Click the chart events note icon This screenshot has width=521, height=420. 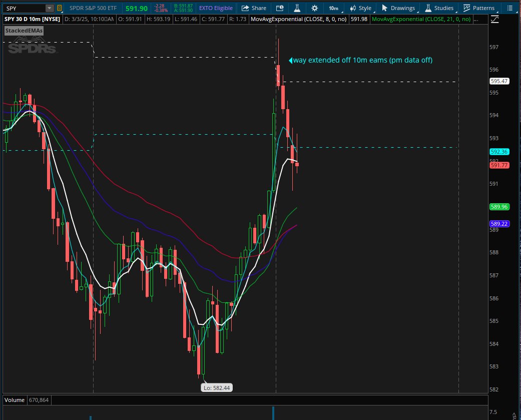(279, 8)
